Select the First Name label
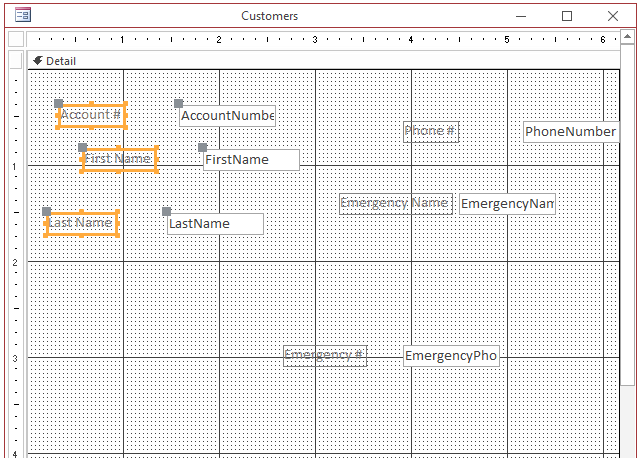This screenshot has width=641, height=458. [x=119, y=159]
